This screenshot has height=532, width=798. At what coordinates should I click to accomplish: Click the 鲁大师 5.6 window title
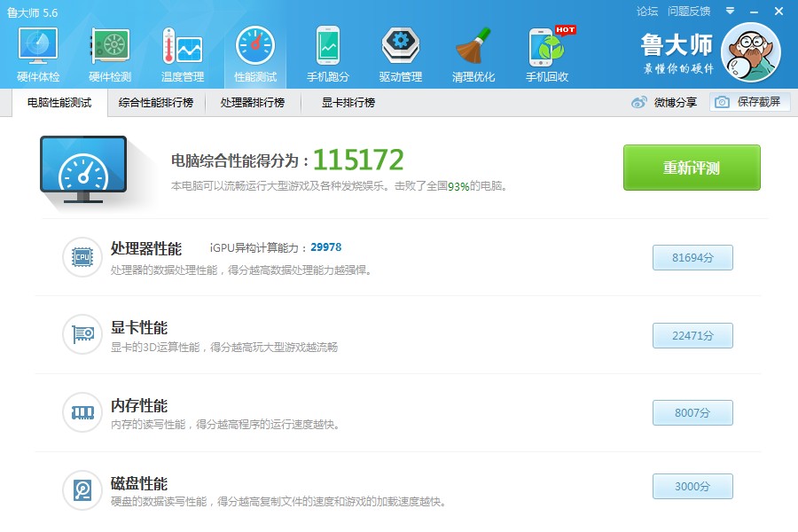[33, 12]
